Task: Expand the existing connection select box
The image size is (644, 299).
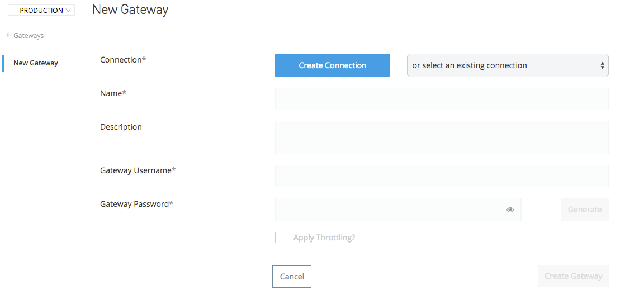Action: 507,65
